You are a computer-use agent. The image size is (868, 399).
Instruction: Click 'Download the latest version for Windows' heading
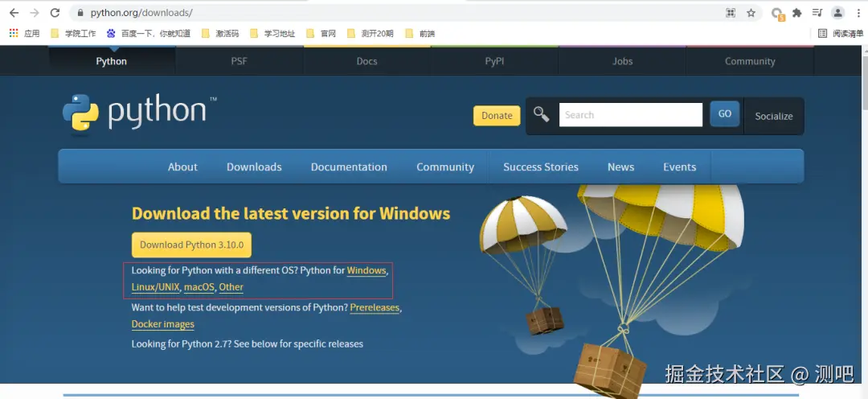point(291,213)
